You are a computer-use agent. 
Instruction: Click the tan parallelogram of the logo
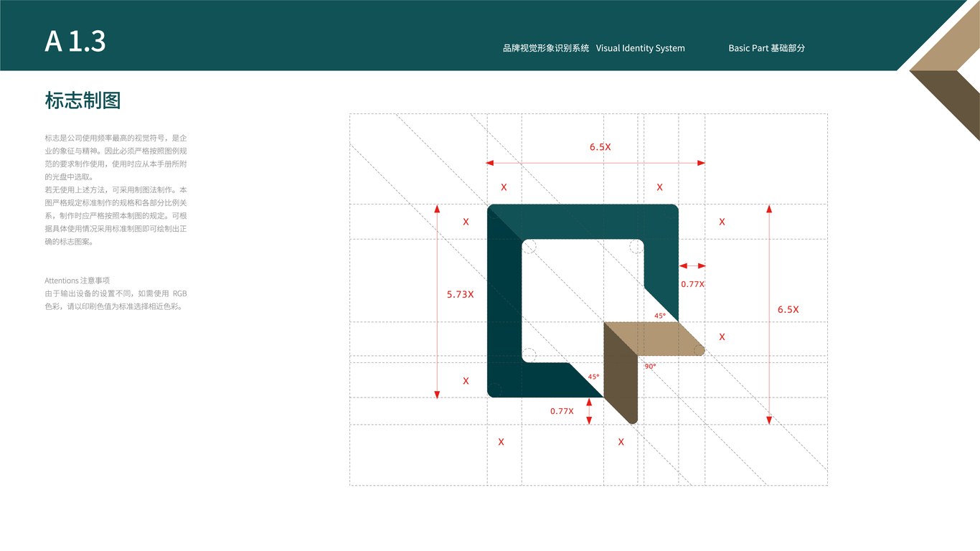coord(654,339)
